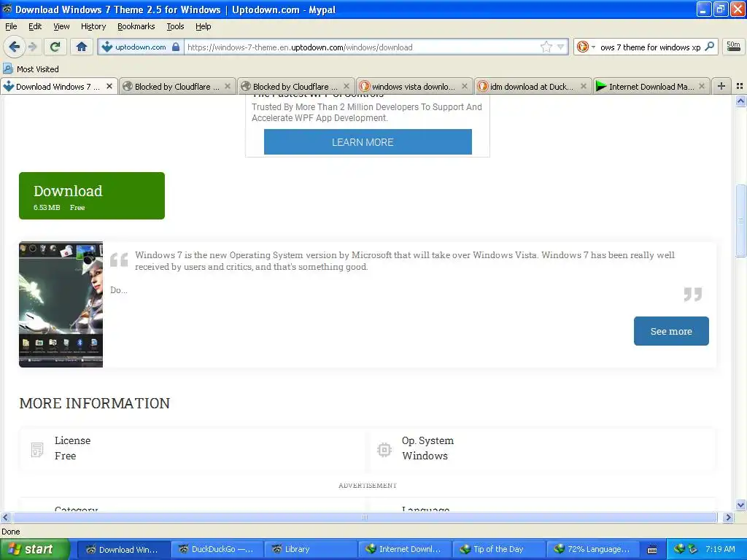Open the URL history dropdown arrow
Screen dimensions: 747x560
click(x=561, y=47)
